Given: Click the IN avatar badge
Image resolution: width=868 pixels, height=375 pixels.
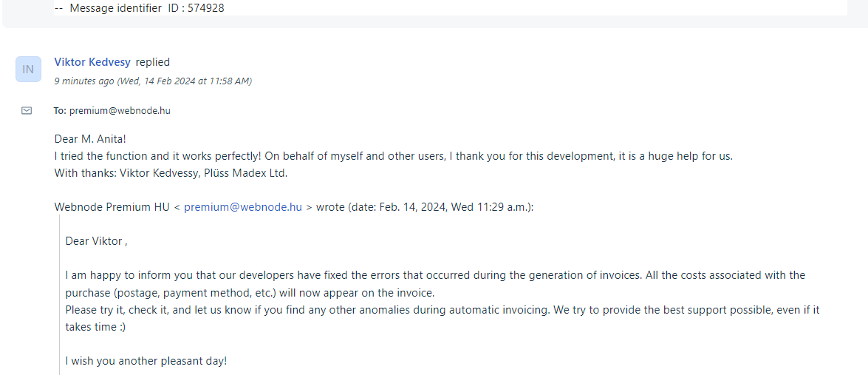Looking at the screenshot, I should point(27,70).
